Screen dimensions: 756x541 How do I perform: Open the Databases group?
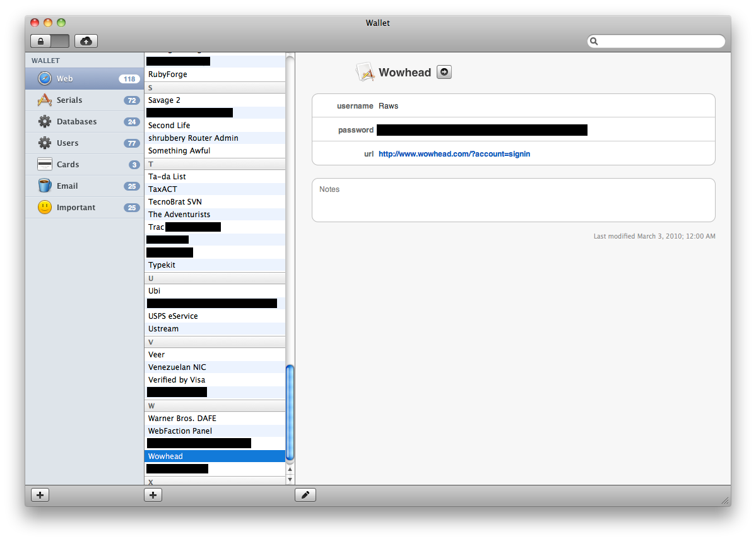[85, 121]
